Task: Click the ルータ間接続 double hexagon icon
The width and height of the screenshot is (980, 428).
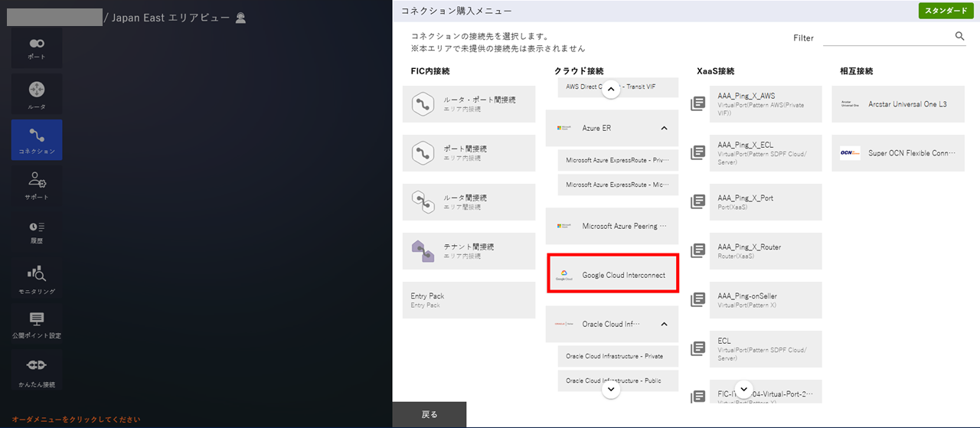Action: [x=423, y=202]
